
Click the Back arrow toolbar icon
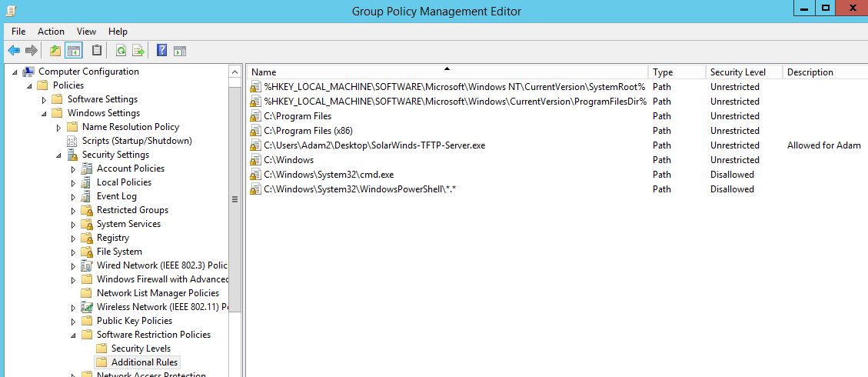[14, 51]
